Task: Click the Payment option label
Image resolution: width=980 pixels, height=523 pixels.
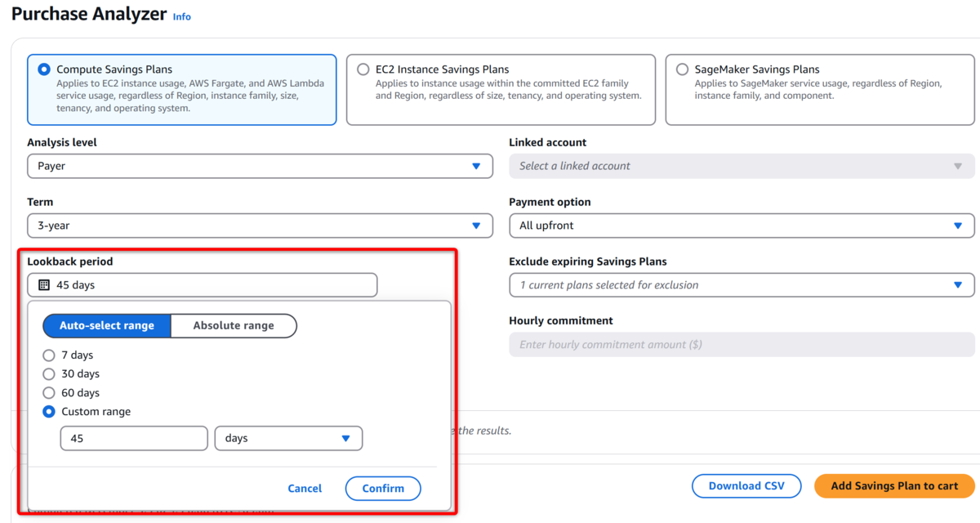Action: (550, 202)
